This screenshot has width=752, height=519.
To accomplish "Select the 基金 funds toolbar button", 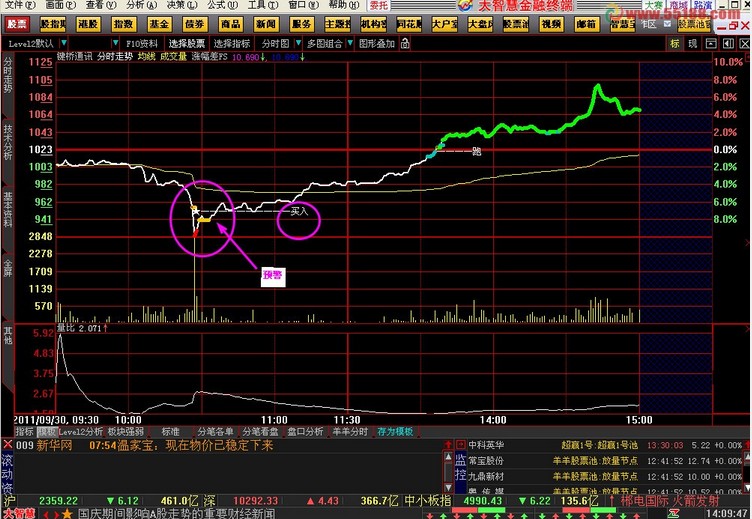I will click(x=158, y=22).
